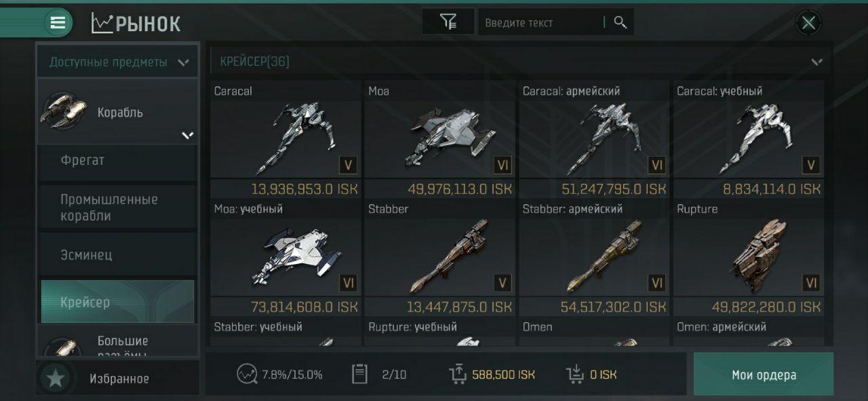Screen dimensions: 868x401
Task: Collapse the КРЕЙСЕР(36) section chevron
Action: pos(816,62)
